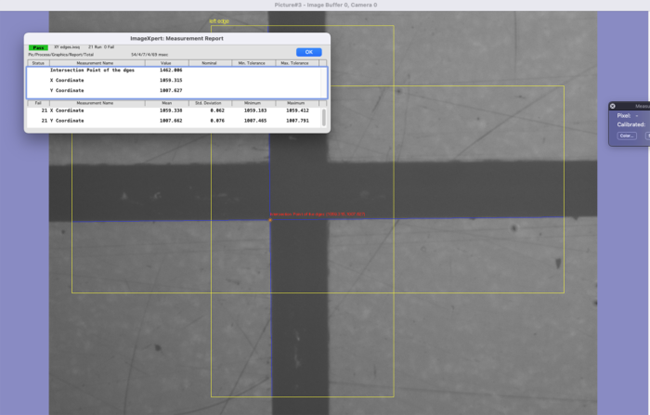
Task: Click the Color... button in Measure panel
Action: tap(626, 136)
